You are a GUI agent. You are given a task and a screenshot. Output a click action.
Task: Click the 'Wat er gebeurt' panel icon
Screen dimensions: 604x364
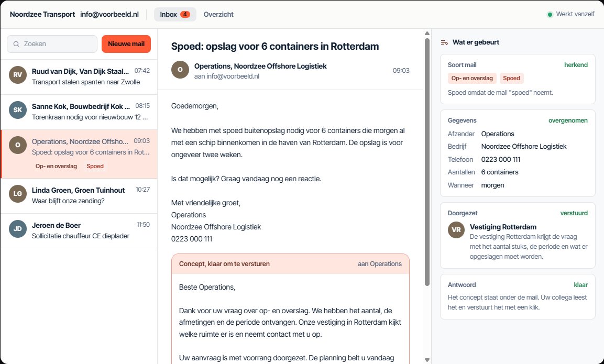445,42
